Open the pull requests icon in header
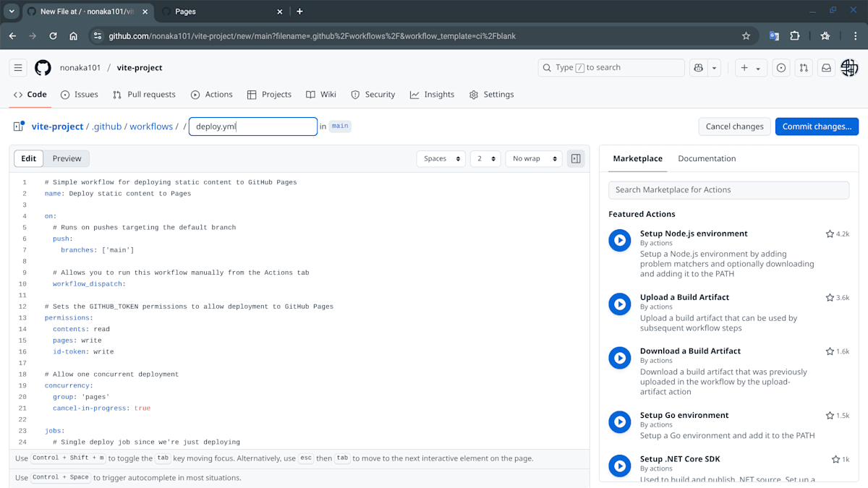This screenshot has width=868, height=488. pyautogui.click(x=804, y=67)
